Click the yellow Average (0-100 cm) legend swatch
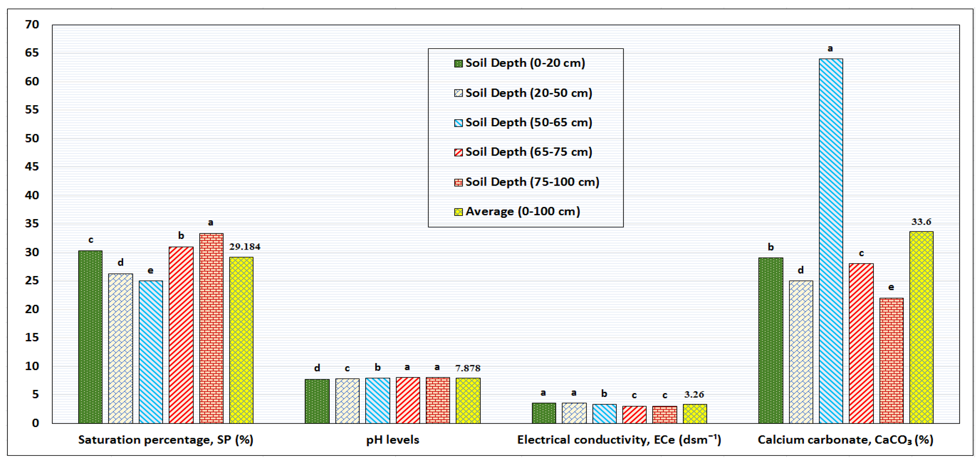This screenshot has width=980, height=463. 458,212
